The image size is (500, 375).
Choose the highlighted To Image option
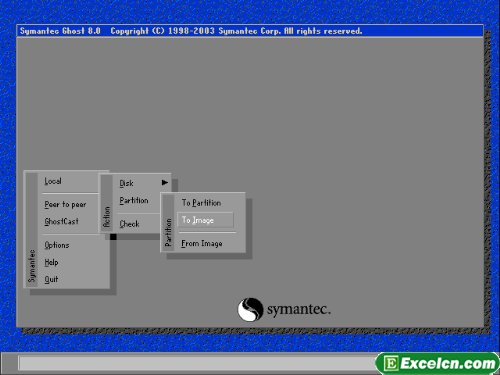pos(205,220)
